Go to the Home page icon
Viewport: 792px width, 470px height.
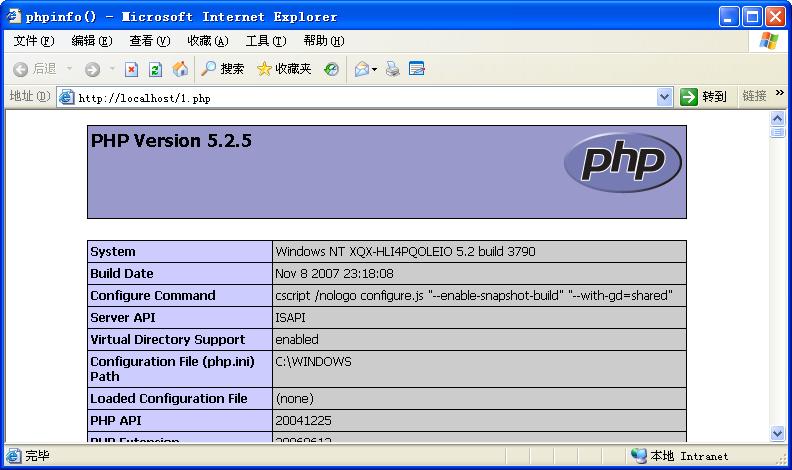click(x=180, y=69)
